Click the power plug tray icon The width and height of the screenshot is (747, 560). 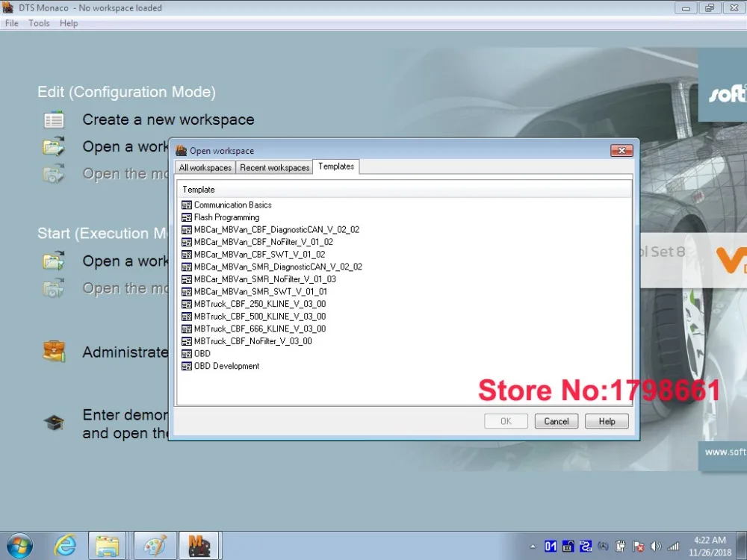point(620,547)
